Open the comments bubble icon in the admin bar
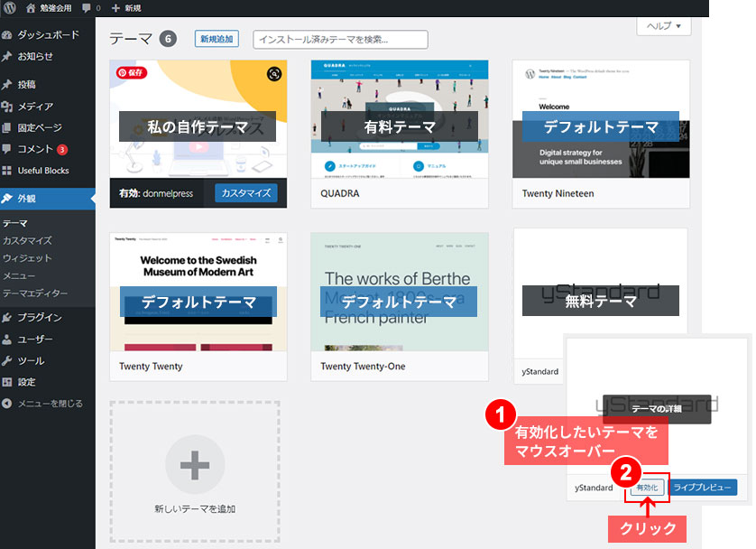756x549 pixels. [87, 8]
